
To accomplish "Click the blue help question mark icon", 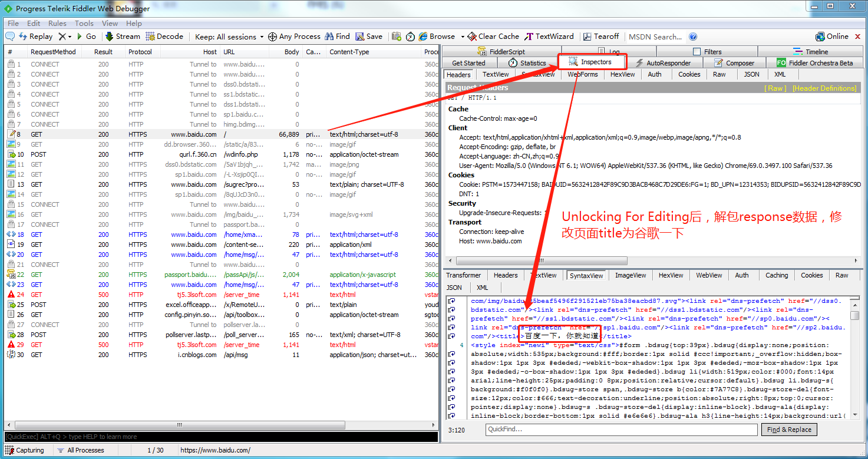I will [x=693, y=37].
